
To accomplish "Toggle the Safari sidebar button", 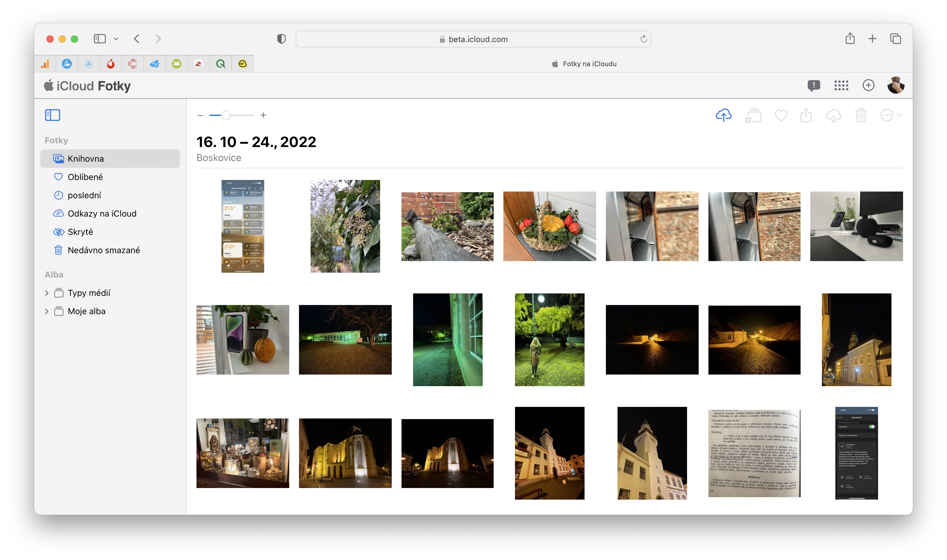I will point(100,39).
